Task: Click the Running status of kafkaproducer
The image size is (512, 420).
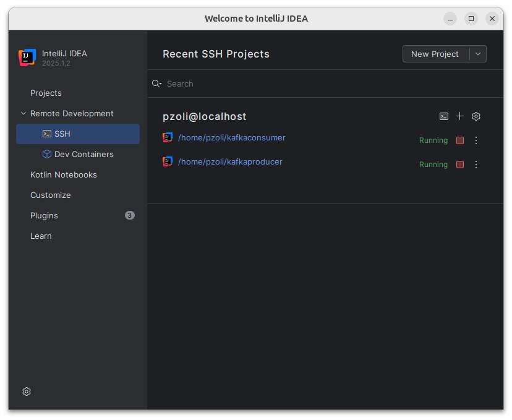Action: pos(433,165)
